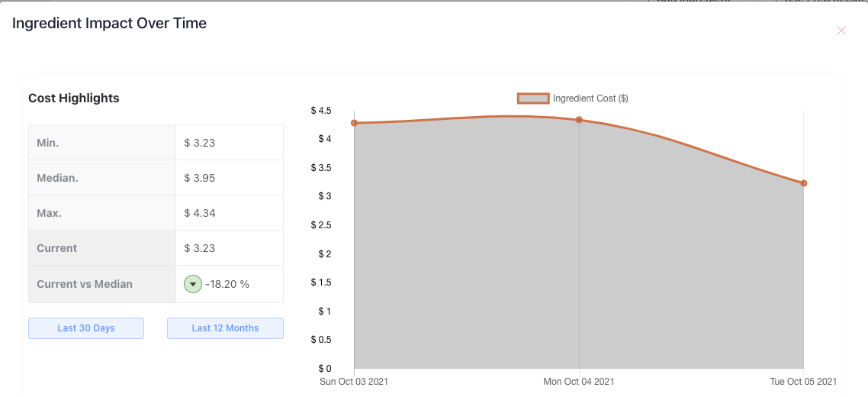The height and width of the screenshot is (397, 868).
Task: Click the Max. value $ 4.34
Action: click(x=200, y=213)
